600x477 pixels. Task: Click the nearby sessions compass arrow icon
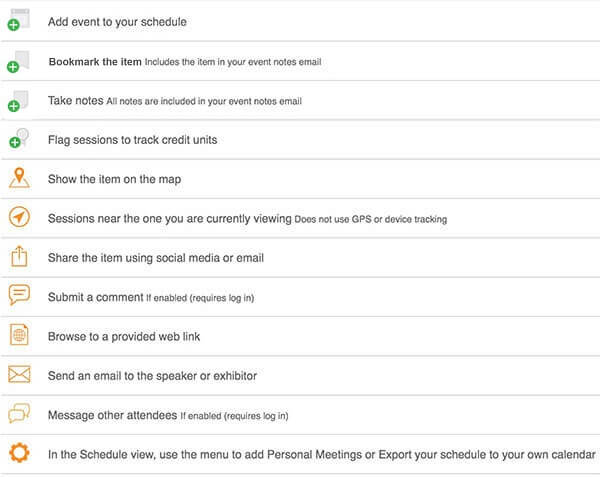coord(19,217)
